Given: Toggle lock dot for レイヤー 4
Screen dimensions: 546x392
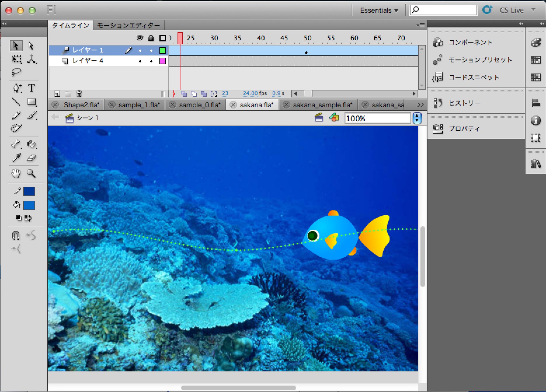Looking at the screenshot, I should click(151, 61).
